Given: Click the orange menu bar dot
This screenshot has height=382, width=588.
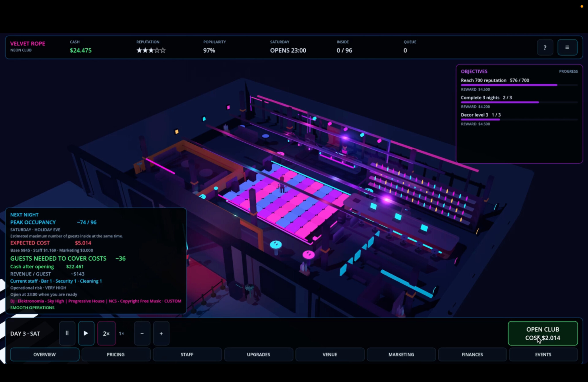Looking at the screenshot, I should (582, 6).
